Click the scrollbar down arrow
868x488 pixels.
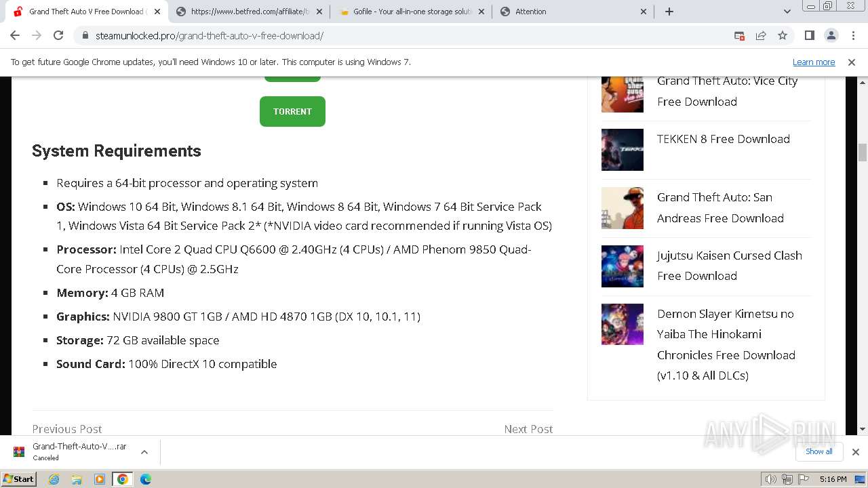tap(863, 429)
